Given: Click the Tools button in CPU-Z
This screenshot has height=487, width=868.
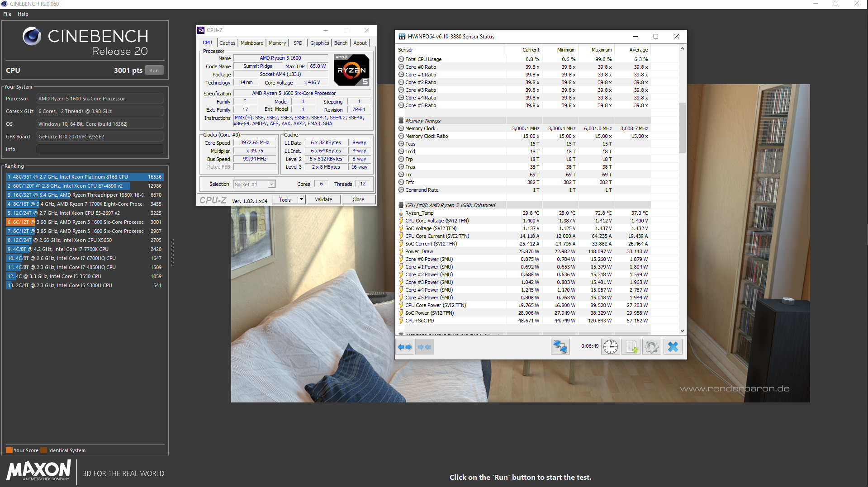Looking at the screenshot, I should (x=285, y=199).
